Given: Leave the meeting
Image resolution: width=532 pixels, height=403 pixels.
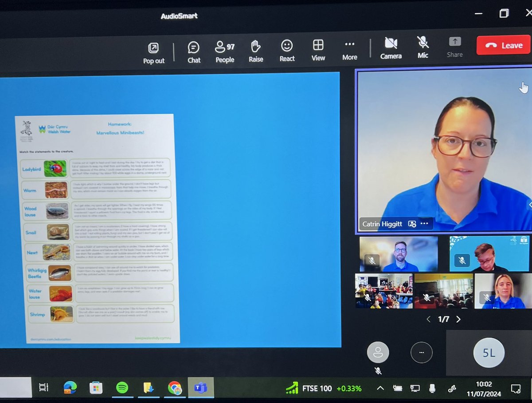Looking at the screenshot, I should 504,45.
